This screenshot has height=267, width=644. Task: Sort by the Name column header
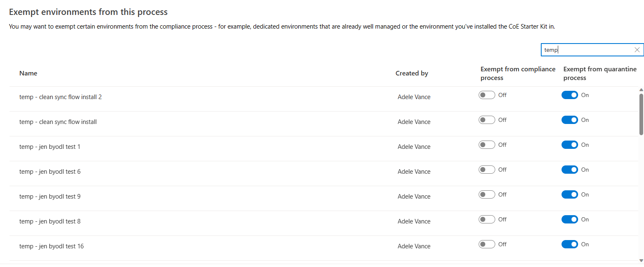pos(28,73)
